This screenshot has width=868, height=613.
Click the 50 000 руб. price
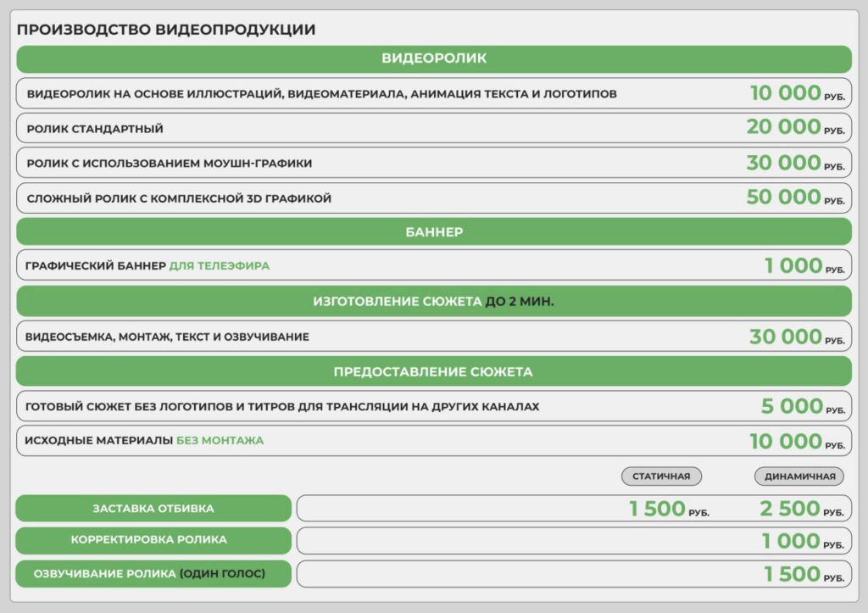tap(794, 198)
